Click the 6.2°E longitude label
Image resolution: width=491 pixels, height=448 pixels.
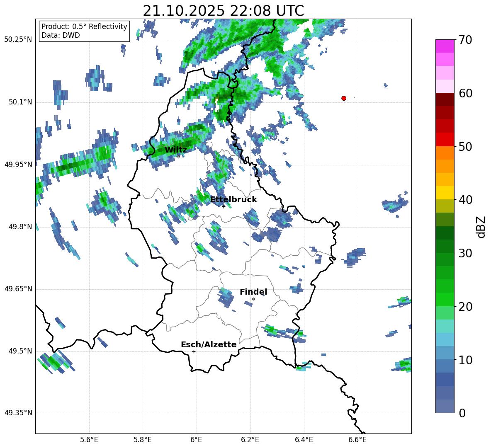250,440
